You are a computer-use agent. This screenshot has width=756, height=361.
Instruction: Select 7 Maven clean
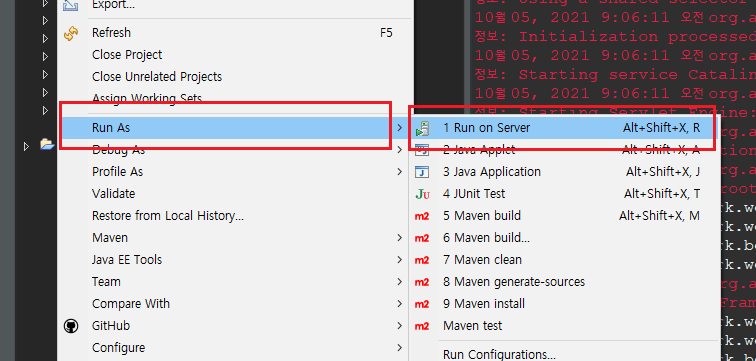point(563,260)
